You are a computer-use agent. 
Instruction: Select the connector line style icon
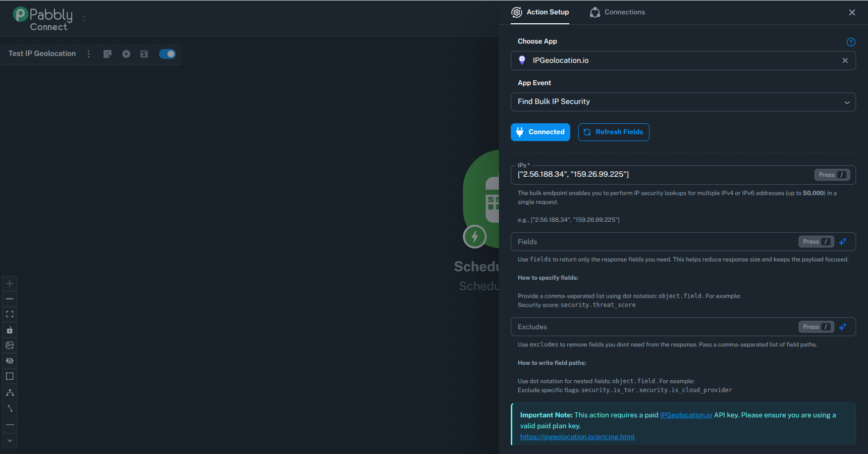point(9,408)
